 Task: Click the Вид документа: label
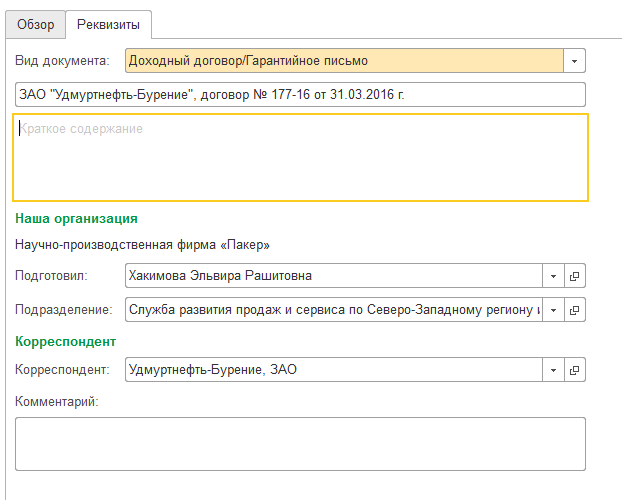pos(62,61)
